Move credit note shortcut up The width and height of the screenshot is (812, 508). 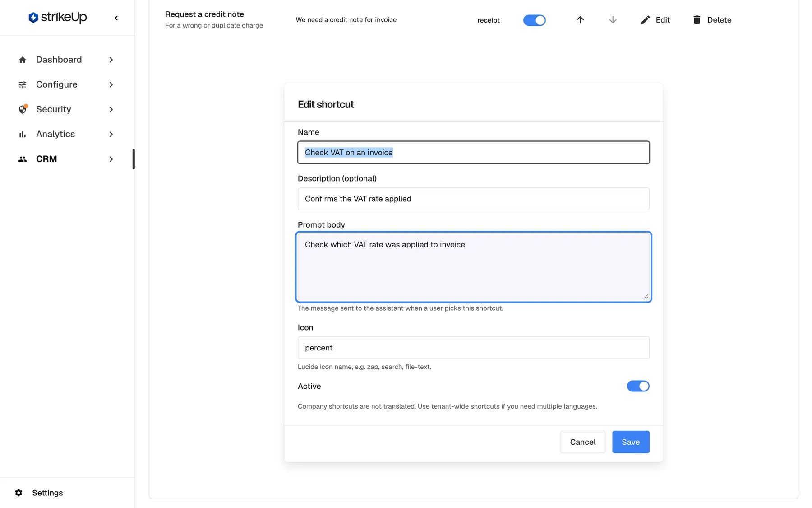tap(580, 20)
